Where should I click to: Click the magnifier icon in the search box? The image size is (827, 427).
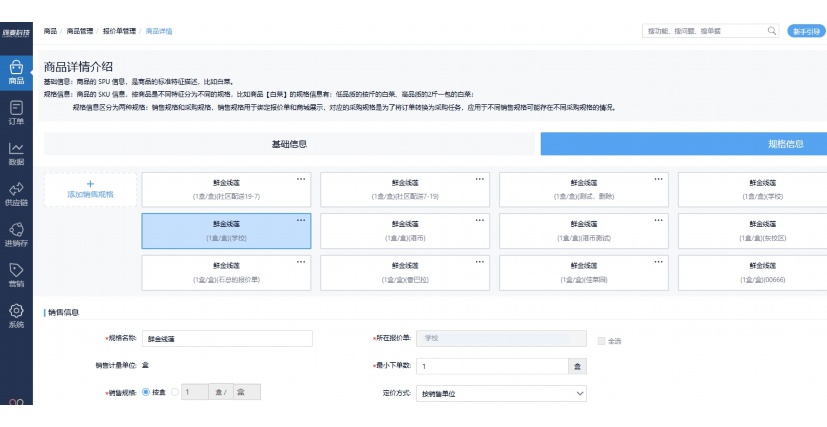[x=771, y=31]
